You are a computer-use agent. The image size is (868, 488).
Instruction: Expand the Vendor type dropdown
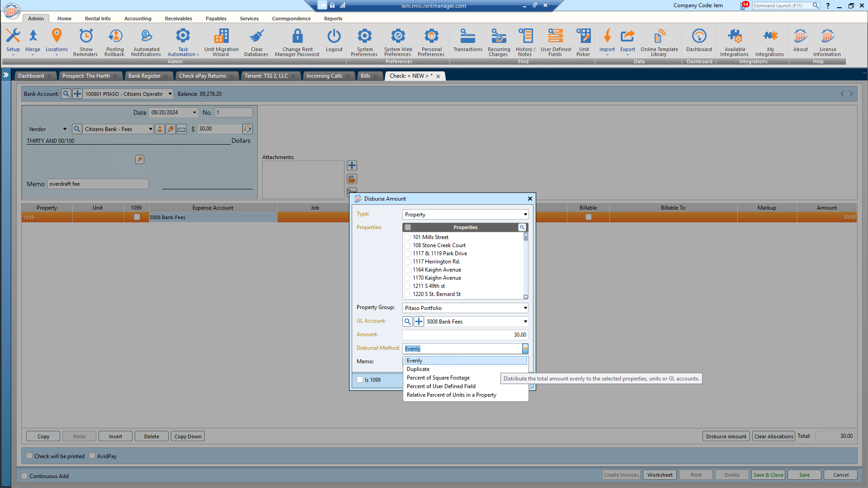(x=65, y=129)
